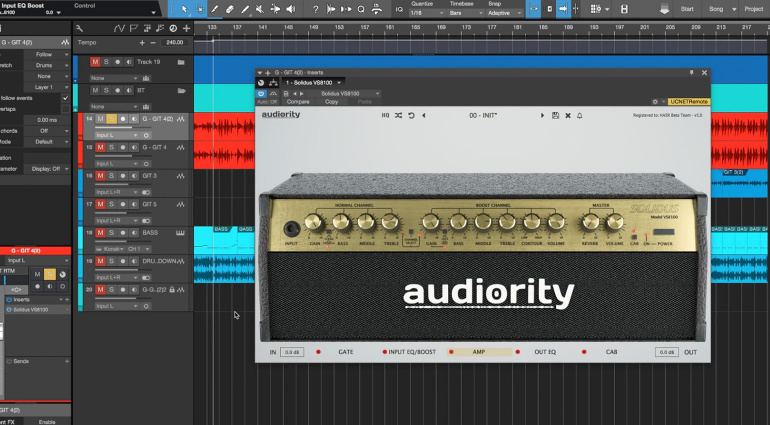Open the Timebase Bars dropdown
The width and height of the screenshot is (770, 425).
(x=466, y=13)
